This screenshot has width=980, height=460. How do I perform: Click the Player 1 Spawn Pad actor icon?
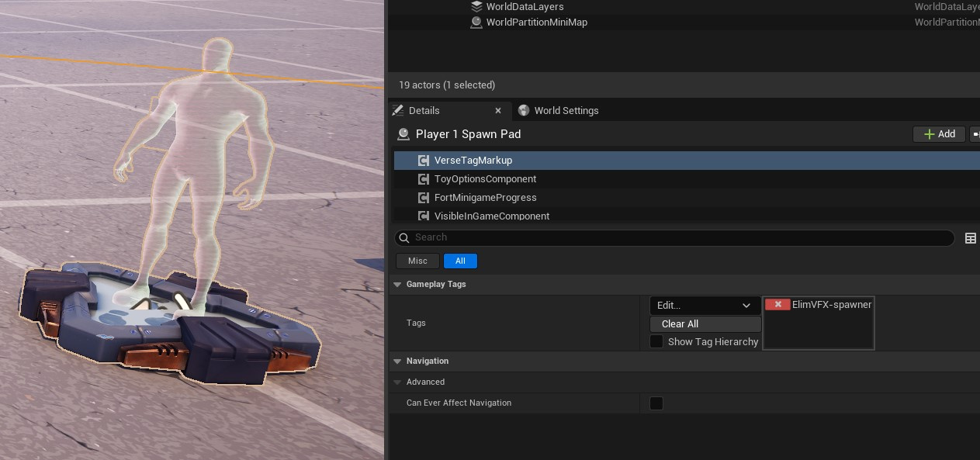[x=403, y=134]
